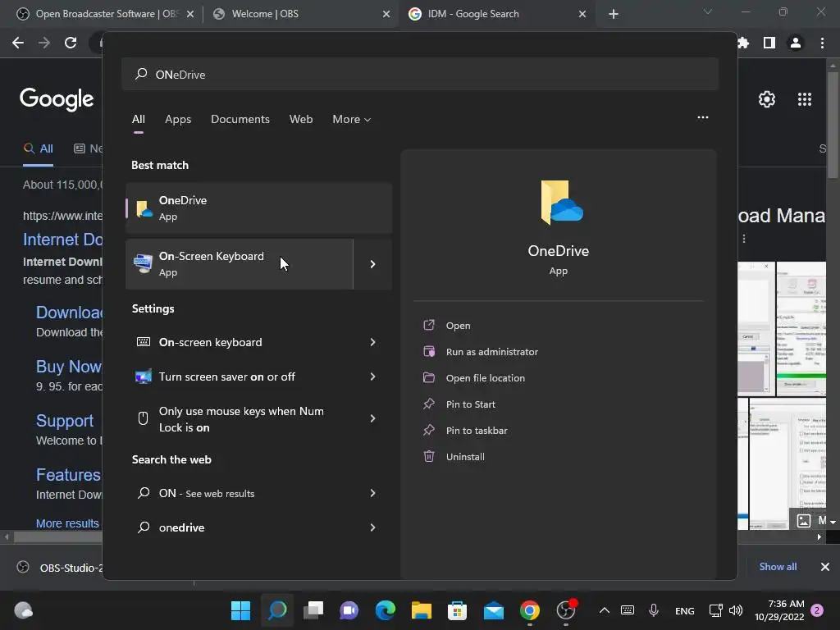Open Chrome profile avatar
840x630 pixels.
[796, 43]
